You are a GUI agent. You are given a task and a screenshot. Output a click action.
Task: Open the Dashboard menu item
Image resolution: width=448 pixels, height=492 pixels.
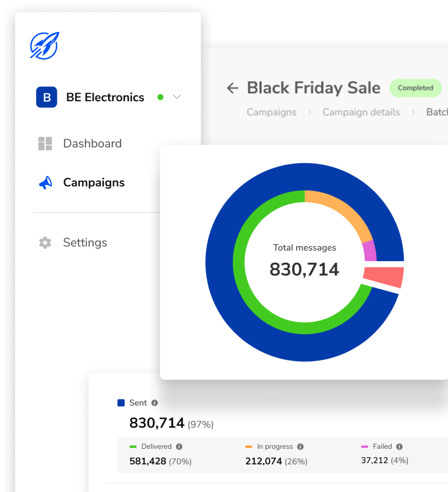[x=92, y=144]
